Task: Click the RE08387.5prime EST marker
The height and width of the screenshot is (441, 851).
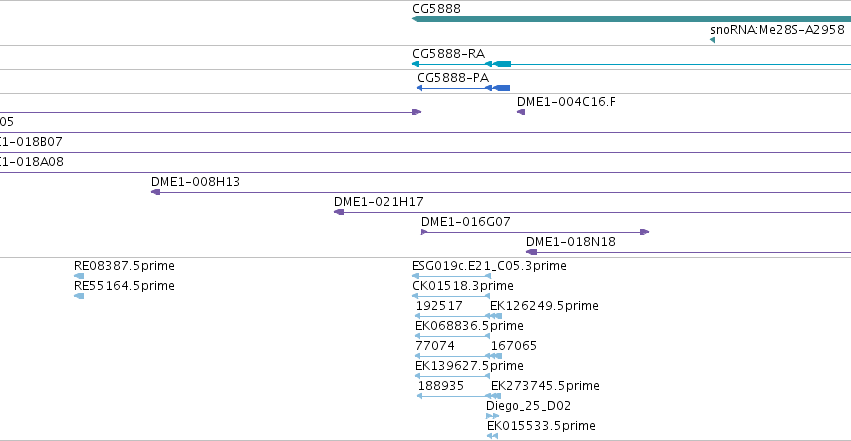Action: click(x=79, y=276)
